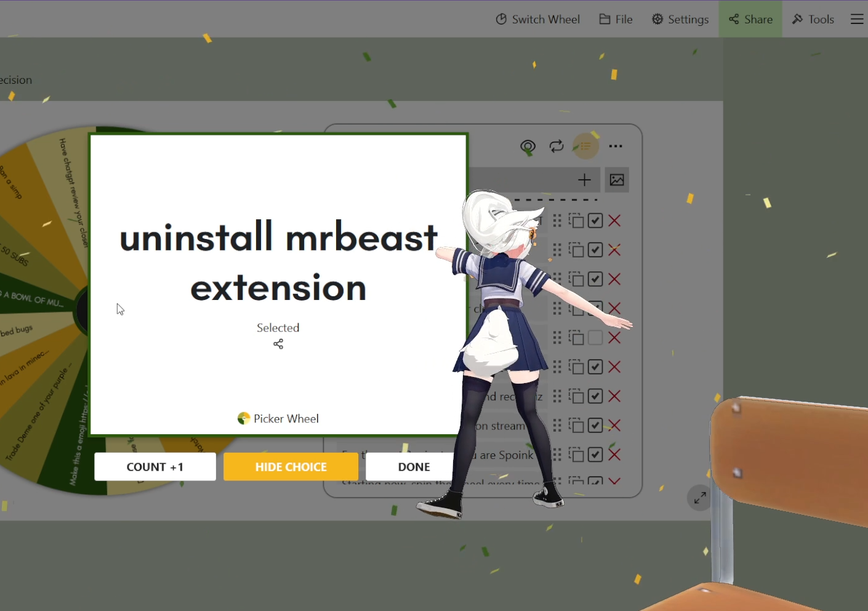This screenshot has width=868, height=611.
Task: Duplicate the third input row in the list
Action: coord(576,279)
